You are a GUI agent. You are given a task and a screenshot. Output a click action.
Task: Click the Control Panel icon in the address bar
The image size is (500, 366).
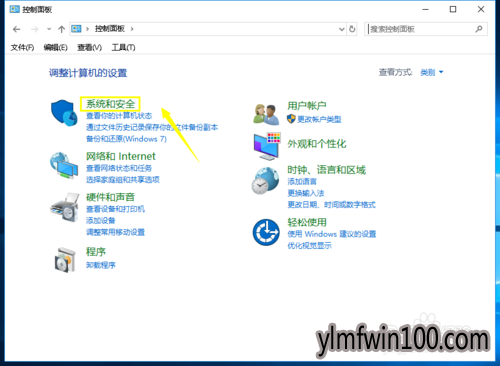click(76, 29)
